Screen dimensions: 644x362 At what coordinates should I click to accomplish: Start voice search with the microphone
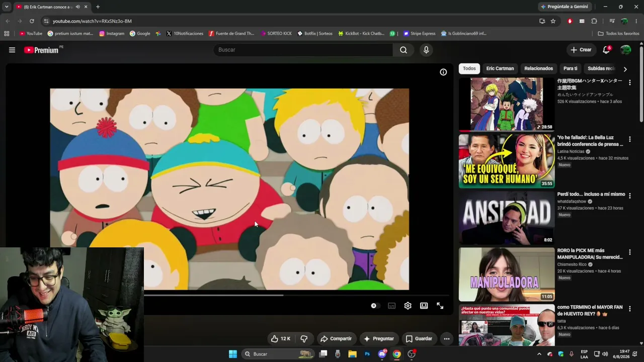[x=426, y=50]
